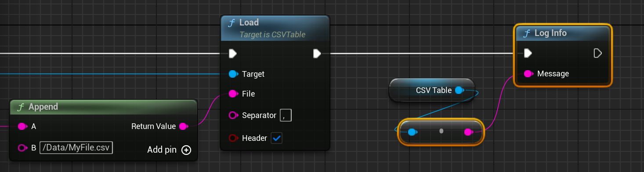
Task: Click the Log Info input execution pin
Action: 528,53
